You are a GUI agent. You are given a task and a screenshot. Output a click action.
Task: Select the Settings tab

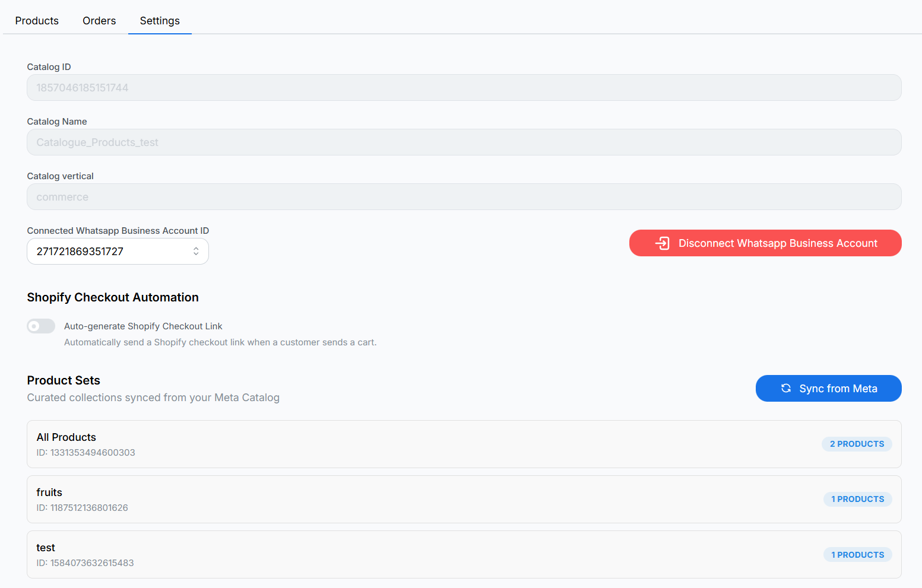pyautogui.click(x=160, y=21)
